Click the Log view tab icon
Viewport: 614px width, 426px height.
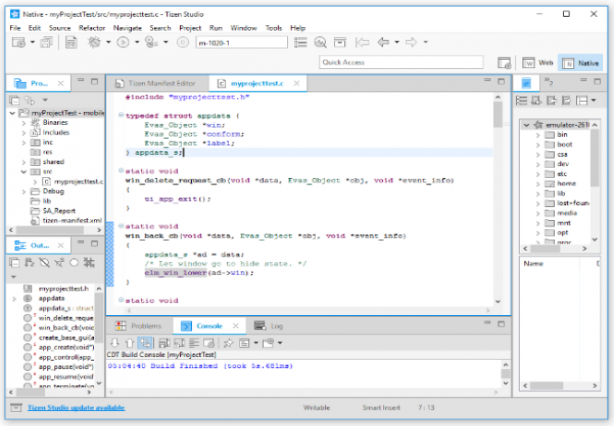pos(260,326)
